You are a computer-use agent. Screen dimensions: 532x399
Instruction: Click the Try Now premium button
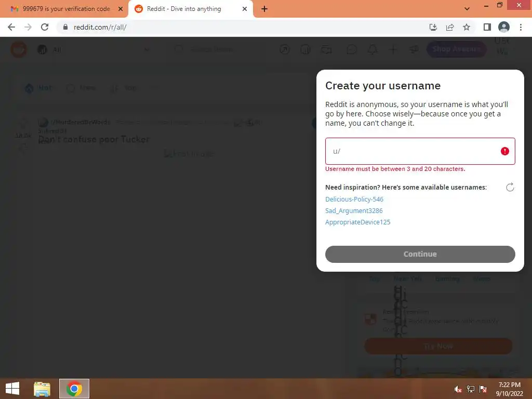click(x=438, y=346)
